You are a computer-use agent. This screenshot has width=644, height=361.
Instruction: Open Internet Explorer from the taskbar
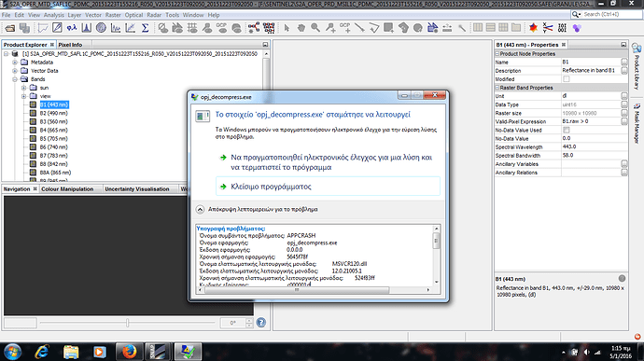coord(41,352)
